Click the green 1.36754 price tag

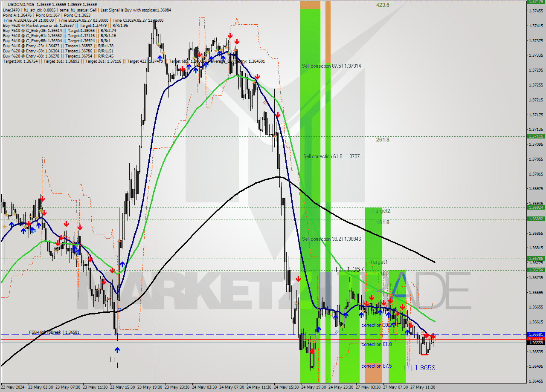click(x=535, y=270)
